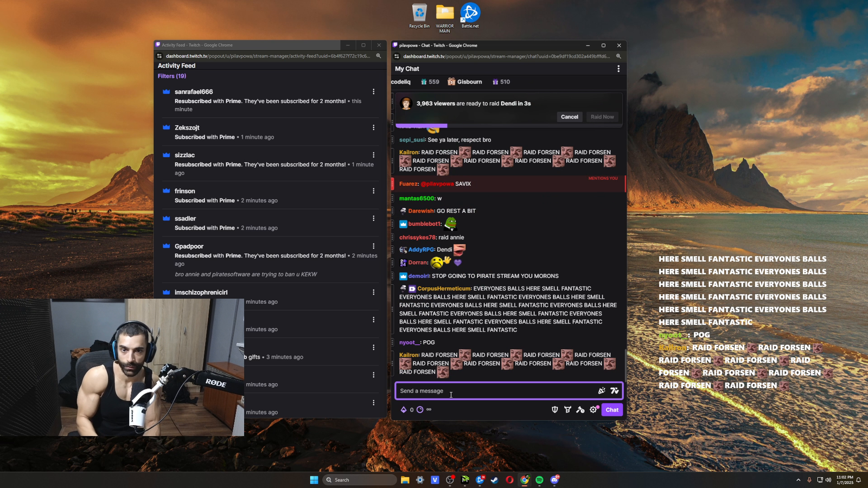Click the Windows Start button

(x=314, y=479)
